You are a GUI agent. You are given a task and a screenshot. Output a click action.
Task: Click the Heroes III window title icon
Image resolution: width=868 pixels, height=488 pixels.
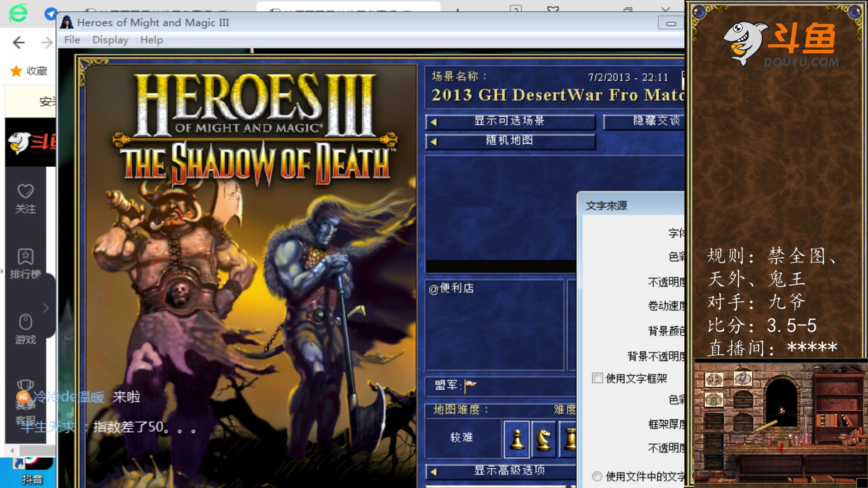tap(67, 22)
